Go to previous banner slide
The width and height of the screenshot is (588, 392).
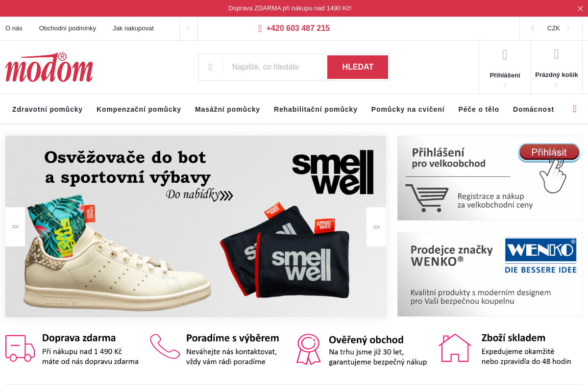tap(15, 227)
